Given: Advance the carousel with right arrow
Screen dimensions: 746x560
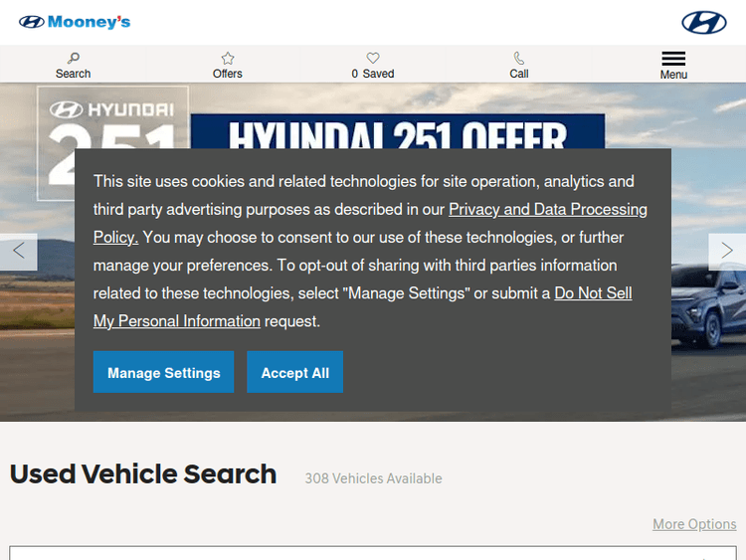Looking at the screenshot, I should click(727, 252).
